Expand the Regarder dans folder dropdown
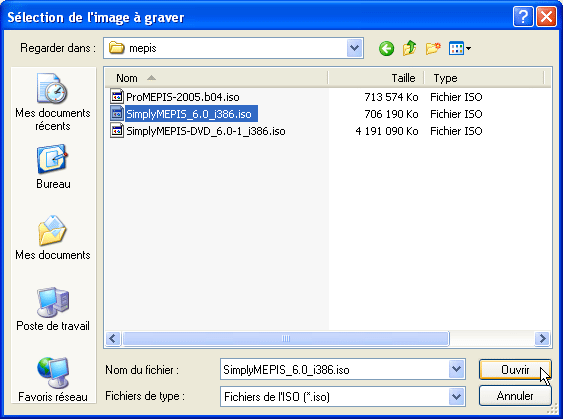Screen dimensions: 563x419 354,48
